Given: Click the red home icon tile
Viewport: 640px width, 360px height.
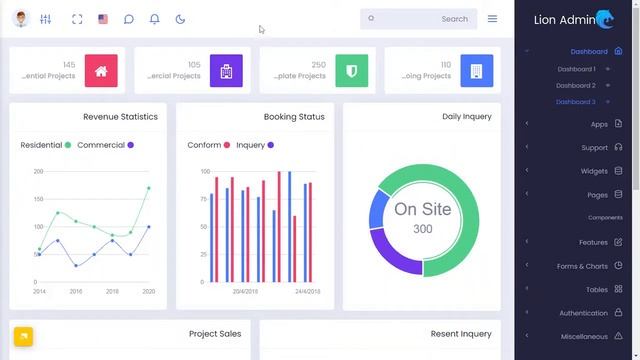Looking at the screenshot, I should click(101, 71).
